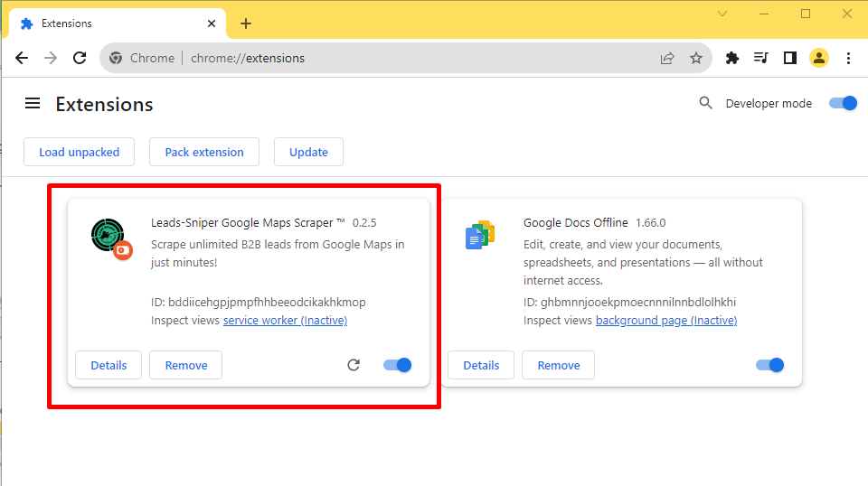Maximize the Chrome window

coord(806,14)
